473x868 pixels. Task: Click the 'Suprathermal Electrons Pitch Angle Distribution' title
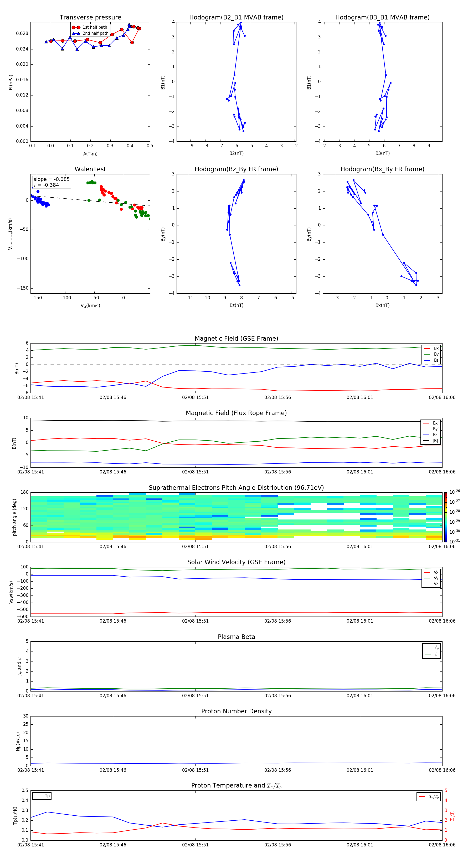[x=236, y=488]
